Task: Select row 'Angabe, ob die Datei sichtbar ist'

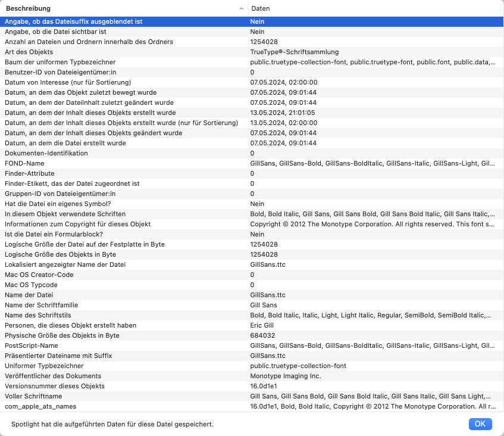Action: point(252,32)
